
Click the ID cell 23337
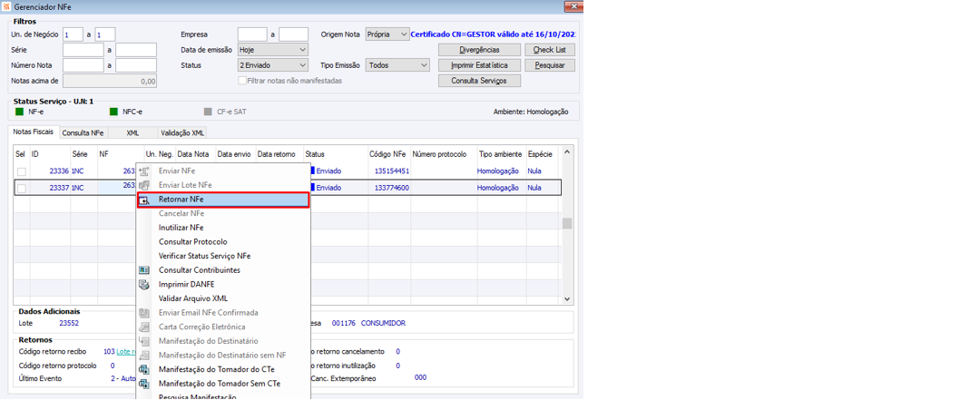pyautogui.click(x=59, y=188)
